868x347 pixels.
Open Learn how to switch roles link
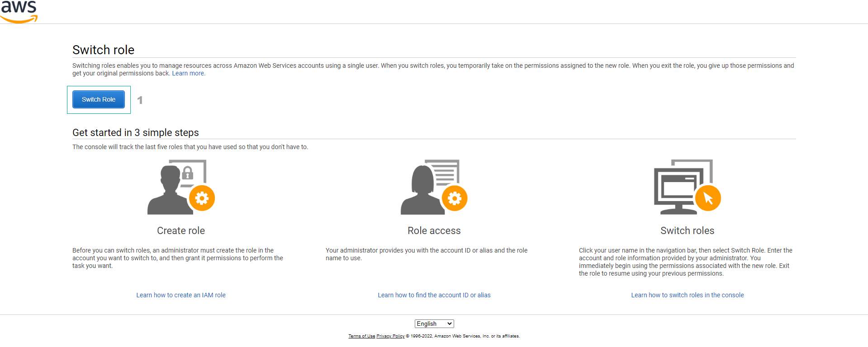pyautogui.click(x=688, y=295)
